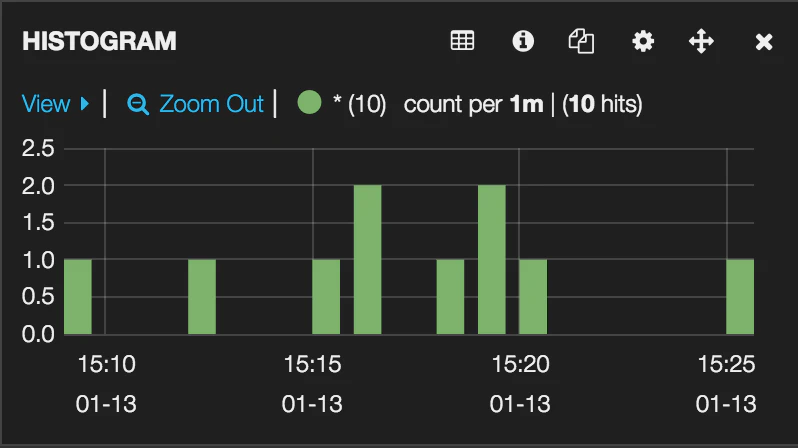798x448 pixels.
Task: Remove the histogram panel with the X icon
Action: 764,42
